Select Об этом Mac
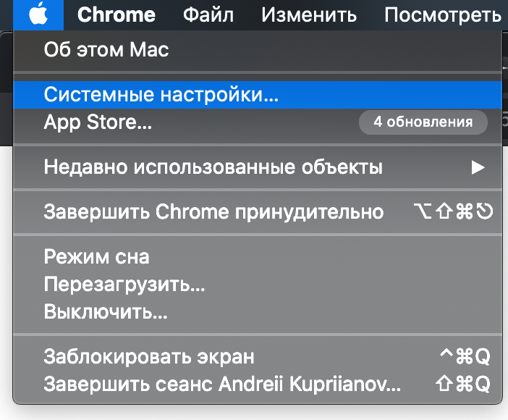The height and width of the screenshot is (420, 508). click(x=258, y=50)
